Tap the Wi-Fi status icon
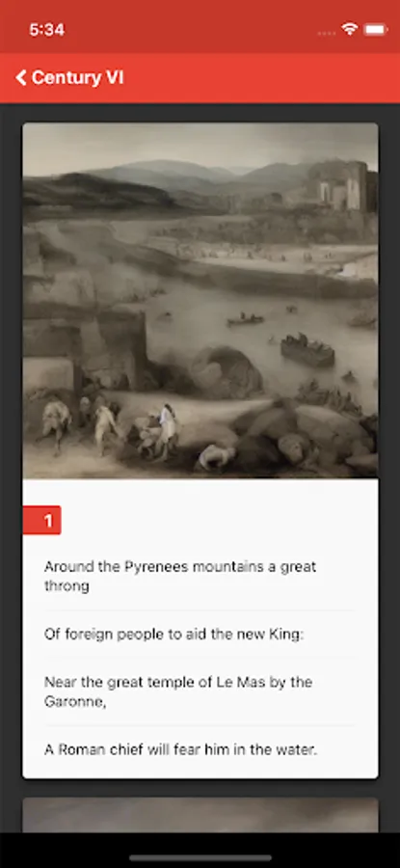 (350, 29)
